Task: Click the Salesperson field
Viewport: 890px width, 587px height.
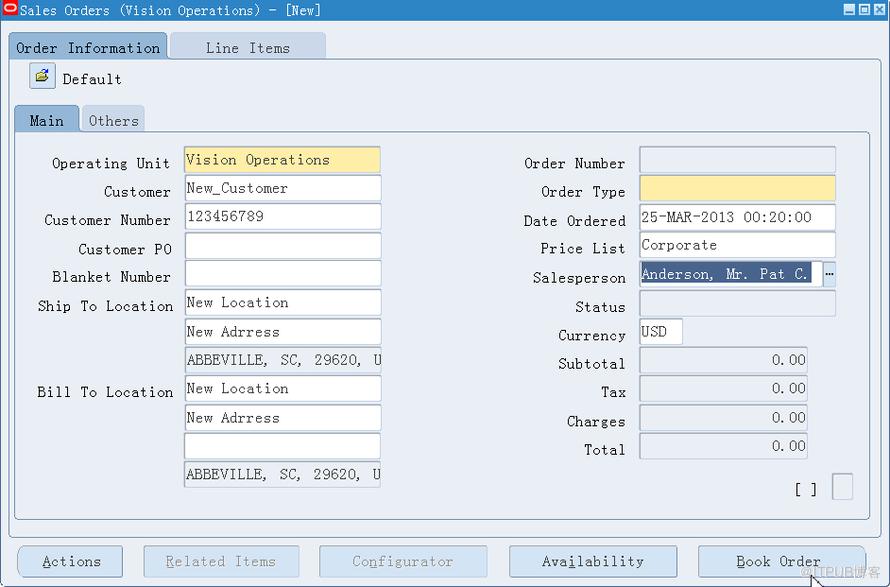Action: pos(731,274)
